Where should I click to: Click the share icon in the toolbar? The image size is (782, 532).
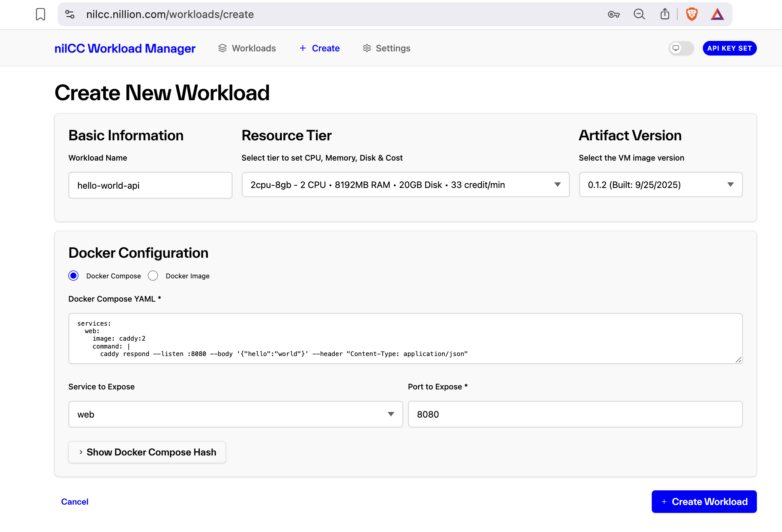(x=665, y=14)
